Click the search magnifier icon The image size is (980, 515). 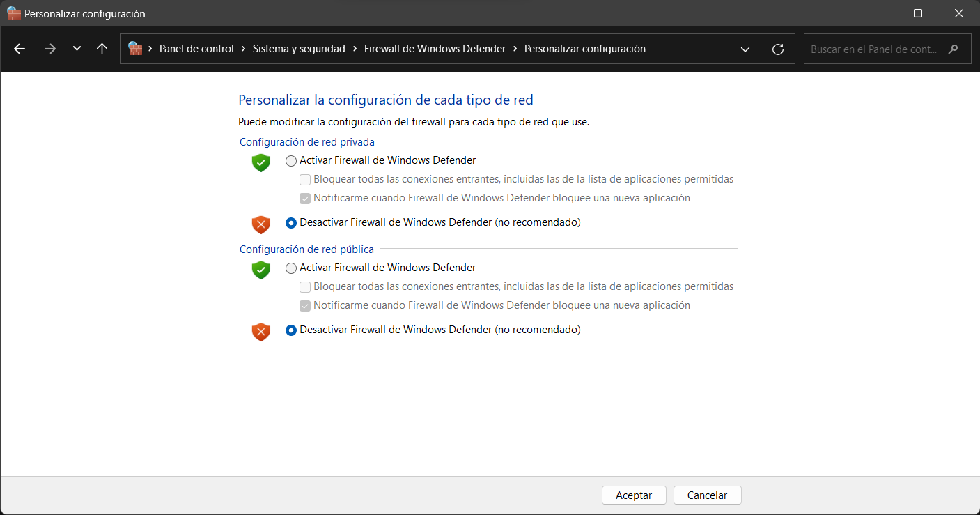954,49
